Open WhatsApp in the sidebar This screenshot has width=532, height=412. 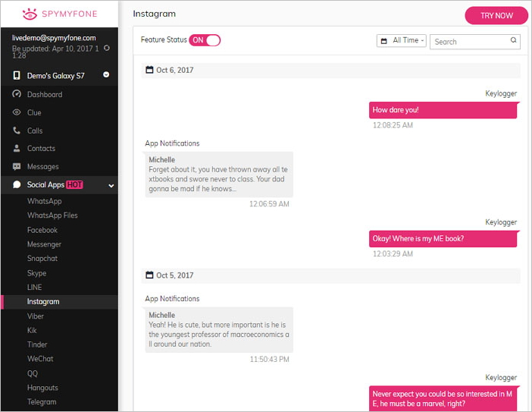45,201
